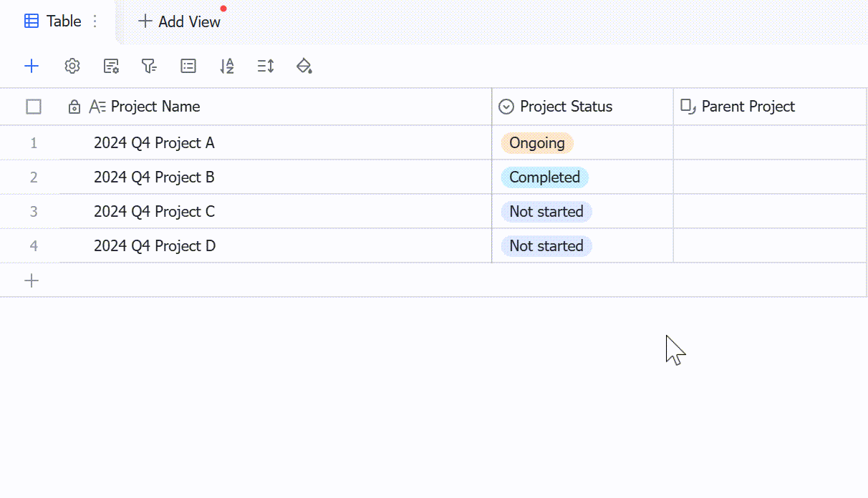
Task: Click Not started tag for Project D
Action: click(x=546, y=246)
